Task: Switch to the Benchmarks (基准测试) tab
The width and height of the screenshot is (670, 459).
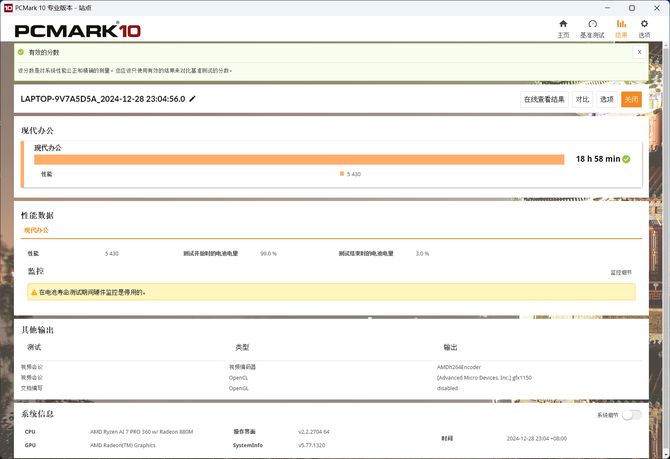Action: pos(592,29)
